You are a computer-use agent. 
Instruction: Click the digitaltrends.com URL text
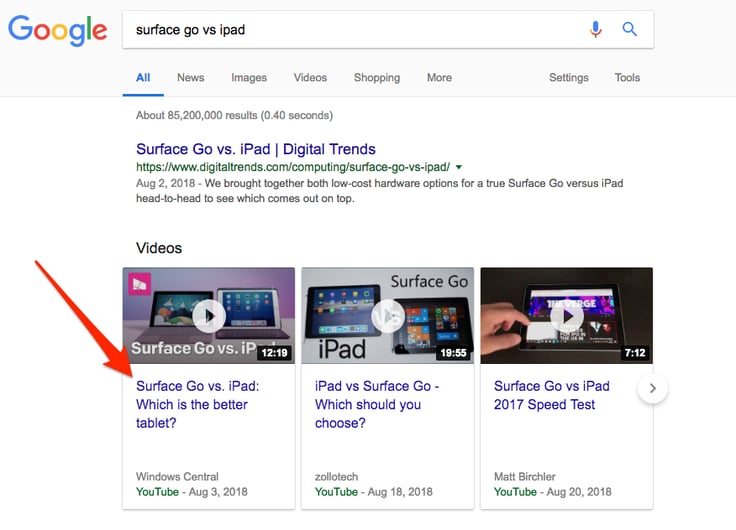(293, 167)
